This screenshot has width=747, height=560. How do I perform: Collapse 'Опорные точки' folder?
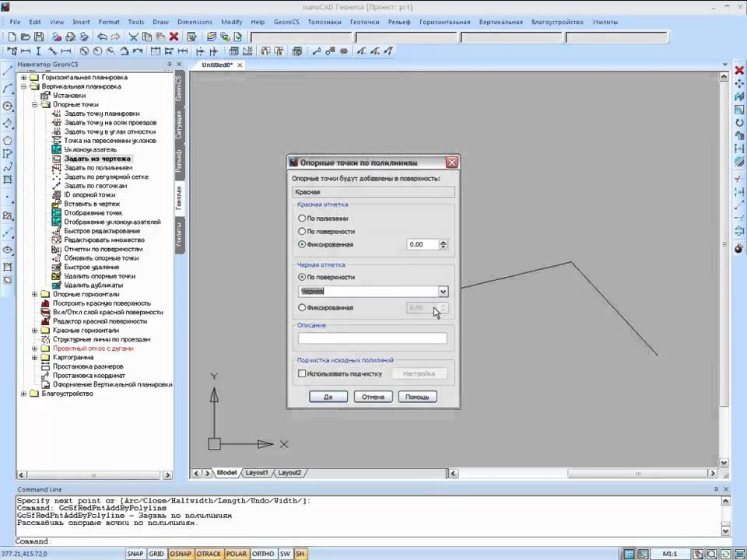point(35,104)
